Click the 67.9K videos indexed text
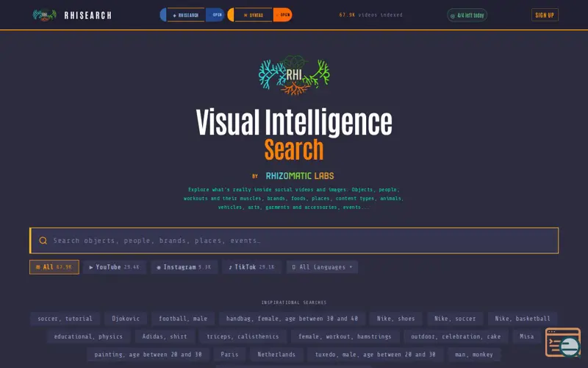Screen dimensions: 588x368 [x=370, y=15]
